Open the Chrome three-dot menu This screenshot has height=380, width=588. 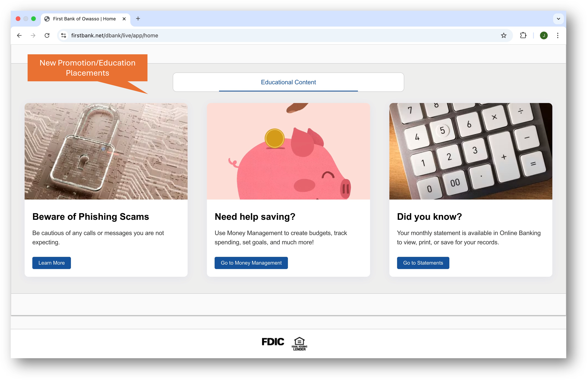tap(558, 36)
